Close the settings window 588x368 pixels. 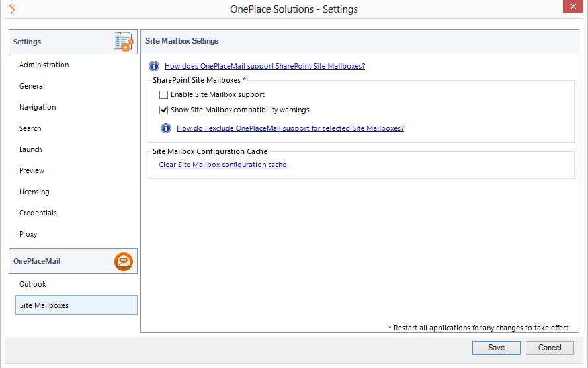coord(571,8)
